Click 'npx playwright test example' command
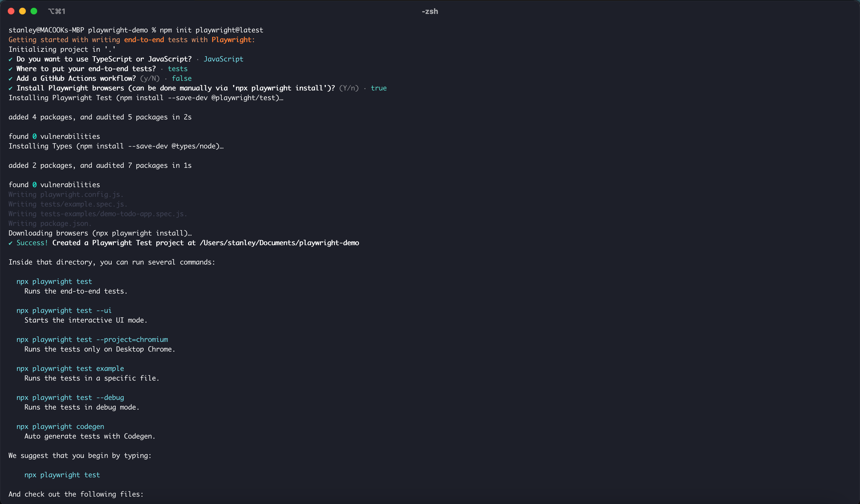Image resolution: width=860 pixels, height=504 pixels. click(x=70, y=369)
